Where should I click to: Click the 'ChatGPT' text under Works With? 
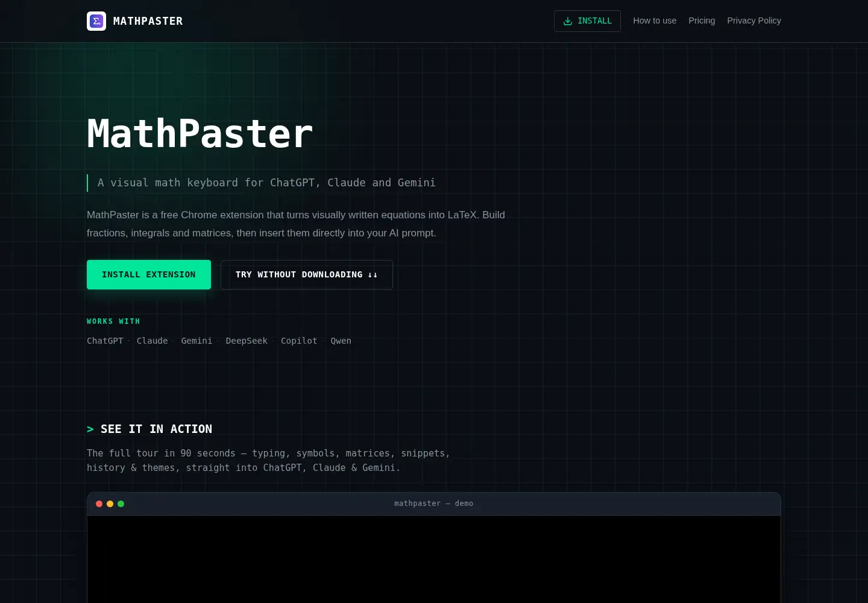(x=105, y=341)
